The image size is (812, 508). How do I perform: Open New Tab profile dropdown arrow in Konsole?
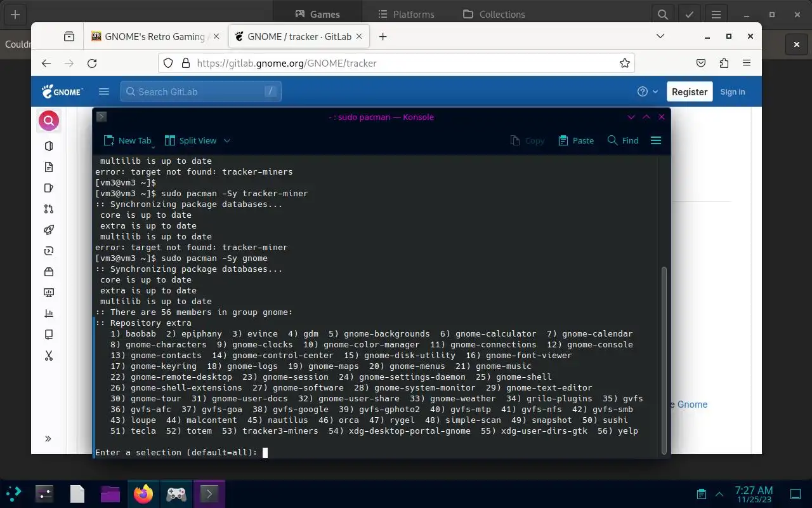153,147
